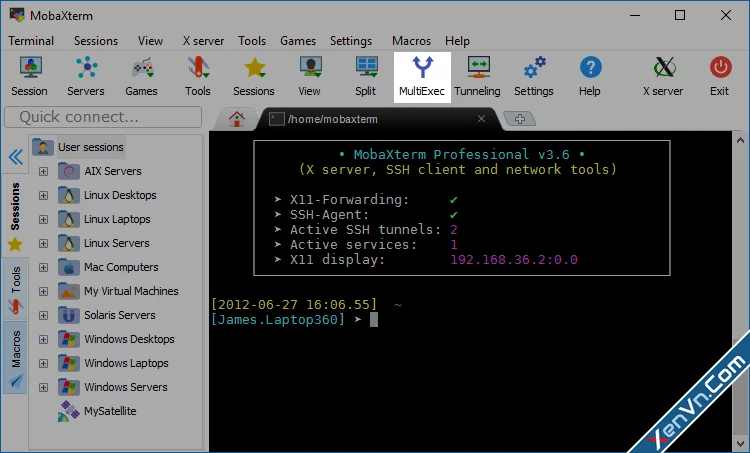
Task: Click the red Exit power icon
Action: (720, 77)
